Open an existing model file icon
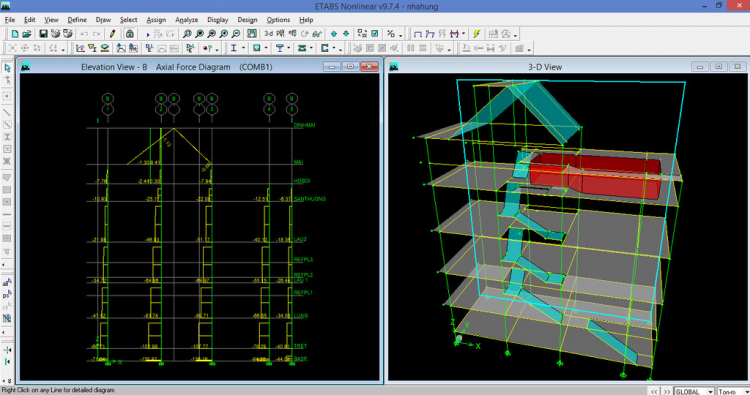This screenshot has width=750, height=395. [27, 34]
